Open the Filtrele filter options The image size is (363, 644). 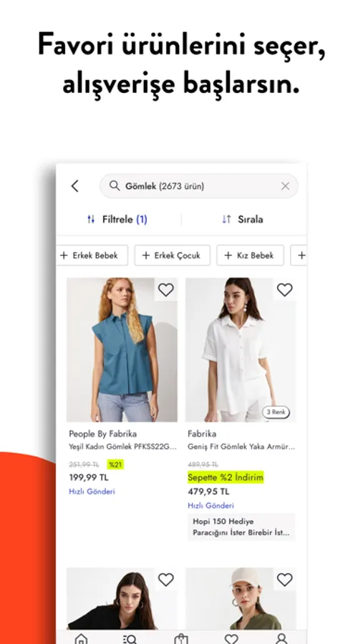point(117,220)
